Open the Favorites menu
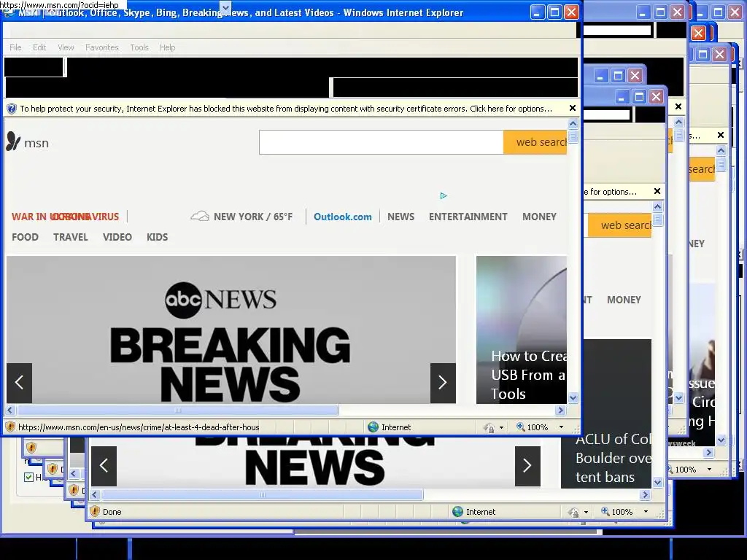The height and width of the screenshot is (560, 747). (x=101, y=47)
